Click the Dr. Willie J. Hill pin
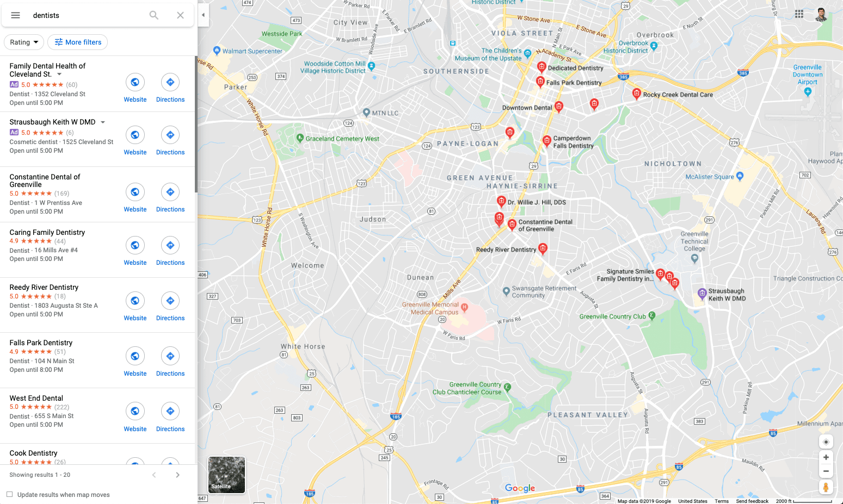Viewport: 843px width, 504px height. [501, 202]
